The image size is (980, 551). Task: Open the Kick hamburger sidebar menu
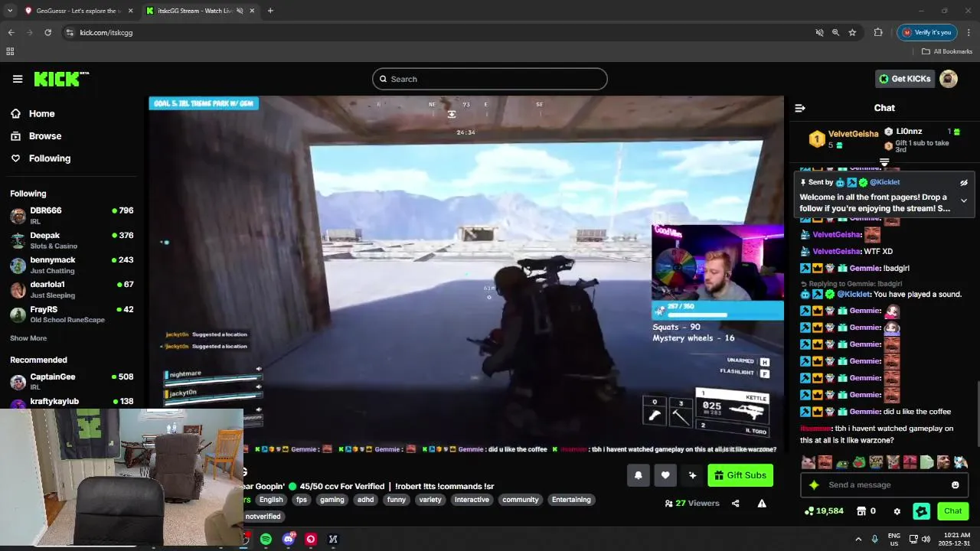coord(18,79)
